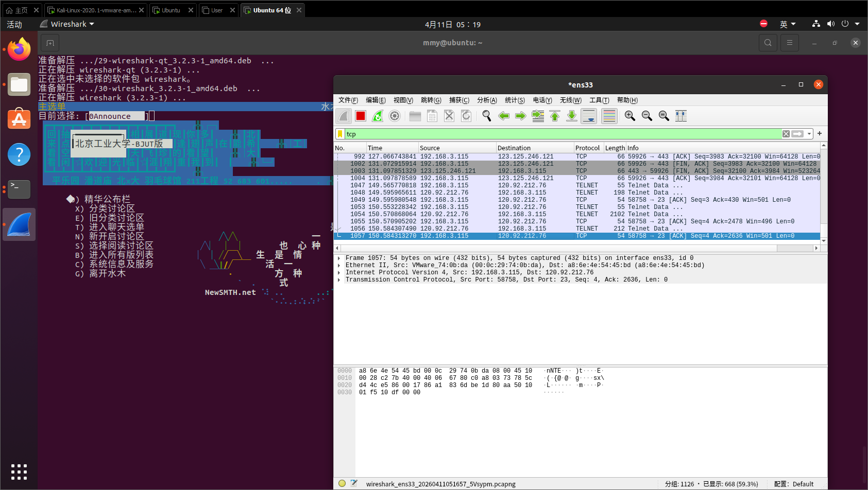The height and width of the screenshot is (490, 868).
Task: Open capture options gear icon
Action: pyautogui.click(x=395, y=116)
